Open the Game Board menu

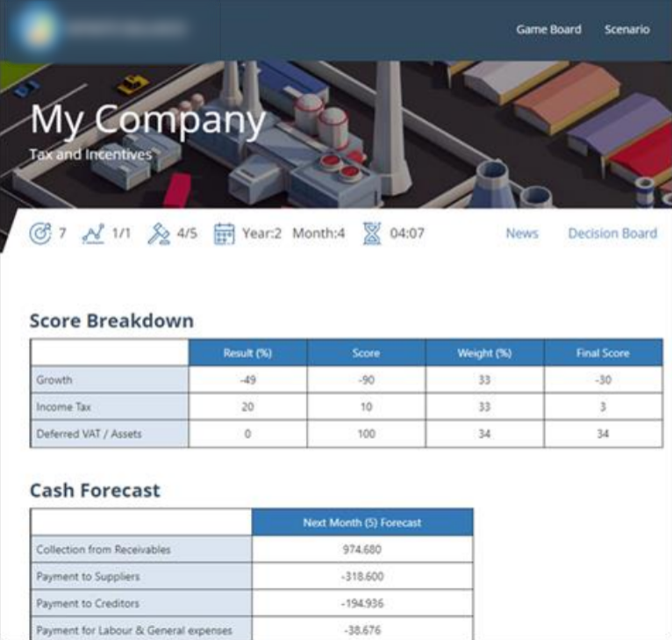coord(548,29)
